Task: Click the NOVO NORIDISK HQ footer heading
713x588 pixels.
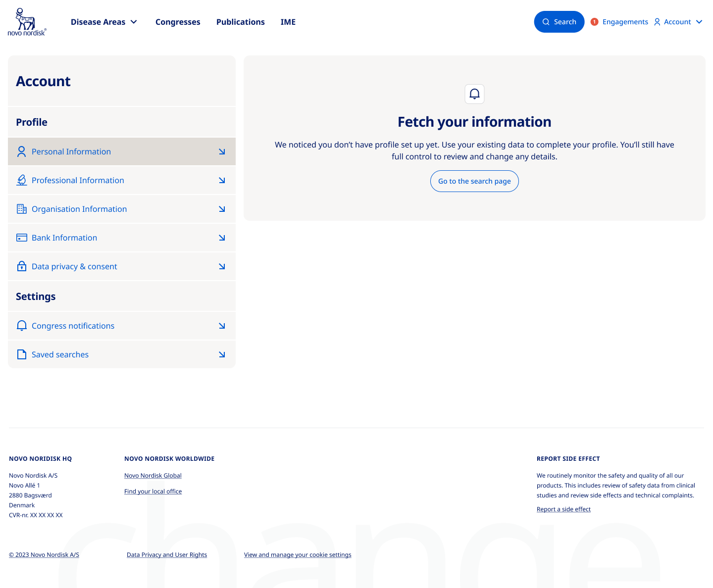Action: point(41,459)
